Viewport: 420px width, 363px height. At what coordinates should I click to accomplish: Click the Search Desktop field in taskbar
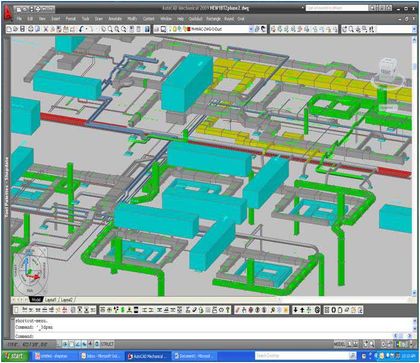[x=302, y=356]
